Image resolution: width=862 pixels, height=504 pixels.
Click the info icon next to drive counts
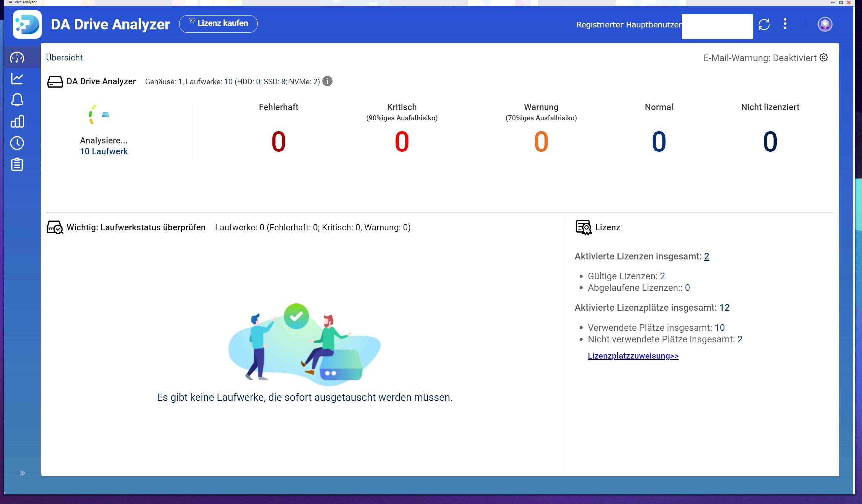(327, 81)
